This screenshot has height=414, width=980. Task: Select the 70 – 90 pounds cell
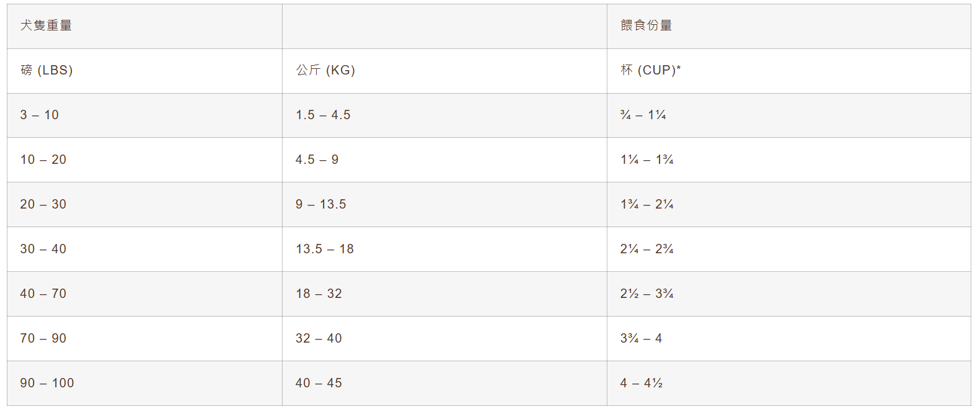click(43, 338)
